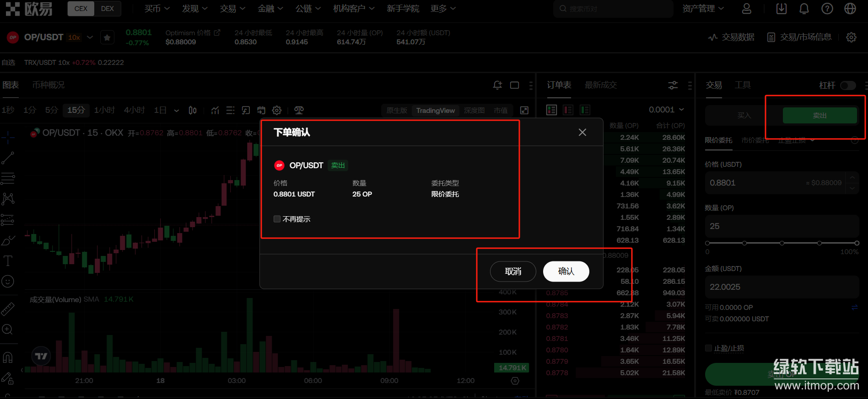868x399 pixels.
Task: Select the 买入 buy toggle
Action: click(x=744, y=116)
